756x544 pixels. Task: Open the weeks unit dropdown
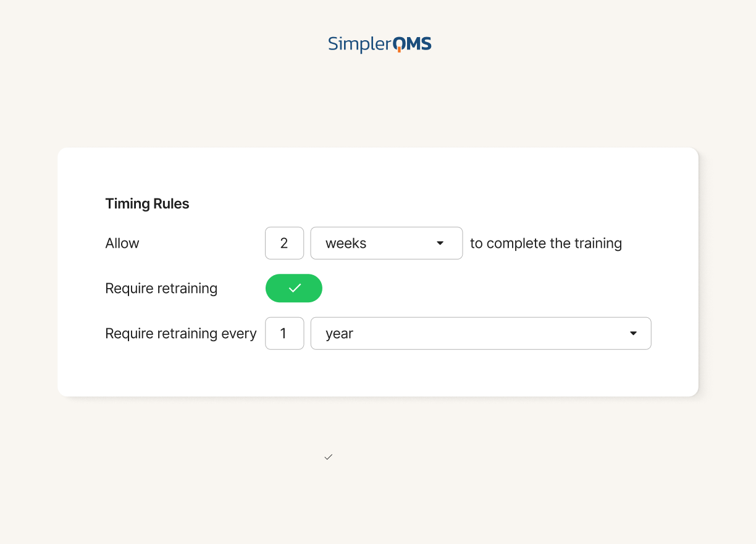[x=387, y=243]
